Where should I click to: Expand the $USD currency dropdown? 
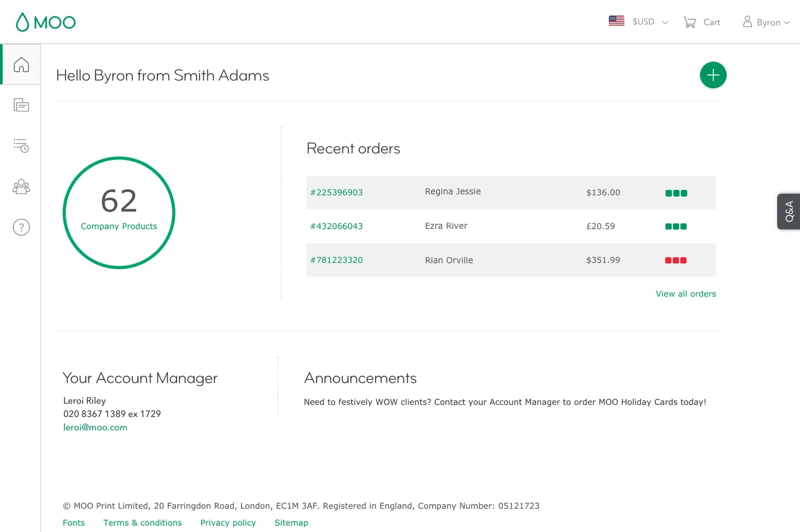coord(650,22)
